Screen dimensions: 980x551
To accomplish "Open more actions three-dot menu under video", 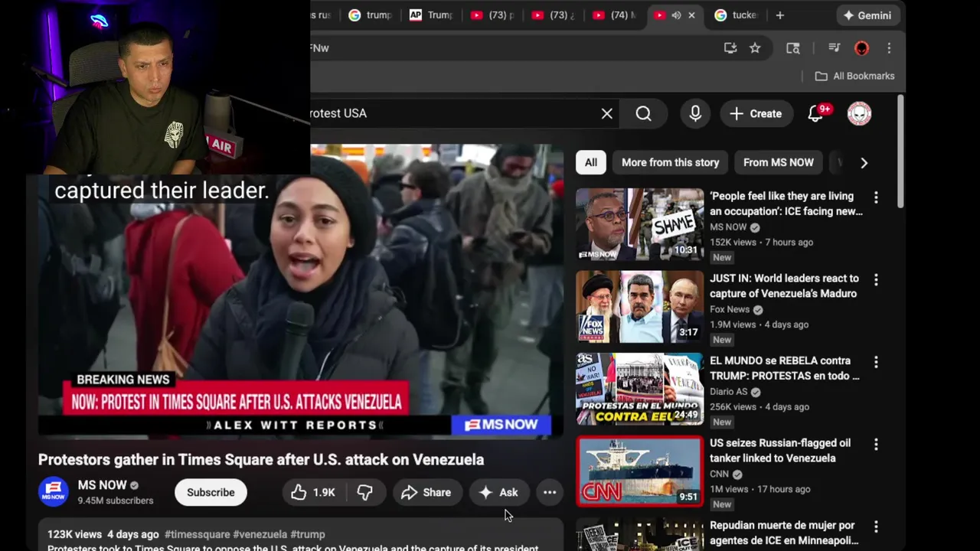I will 550,493.
